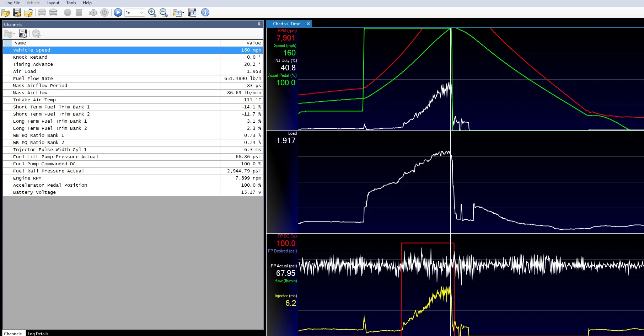This screenshot has width=644, height=336.
Task: Select the Mass Airflow lb/min channel row
Action: pos(133,93)
